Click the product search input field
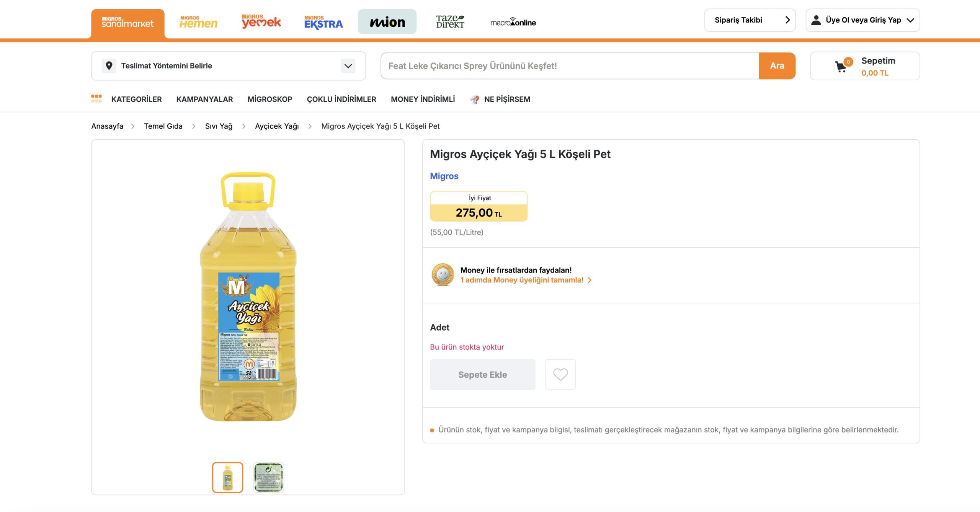This screenshot has width=980, height=512. [570, 66]
